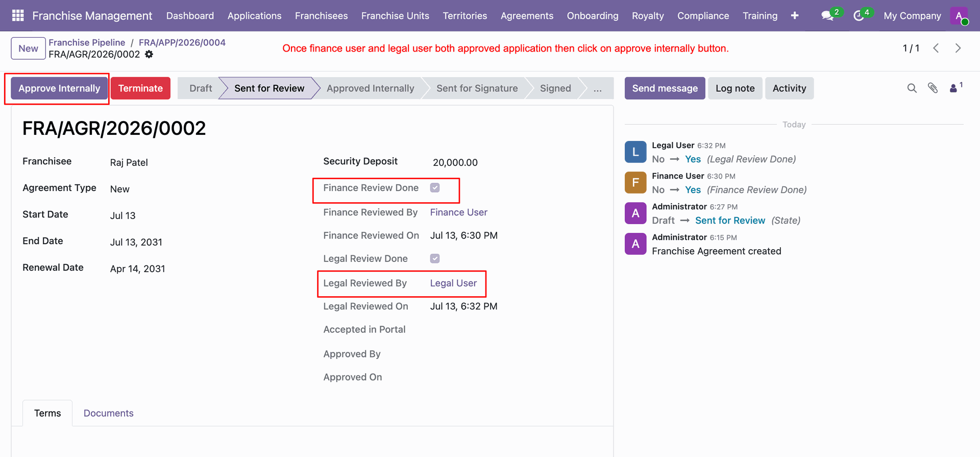
Task: Click the FRA/AGR/2026/0002 record title heading
Action: pos(114,128)
